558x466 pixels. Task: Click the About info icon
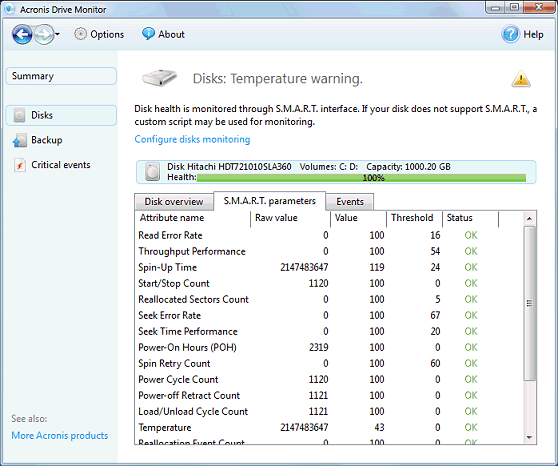[148, 34]
